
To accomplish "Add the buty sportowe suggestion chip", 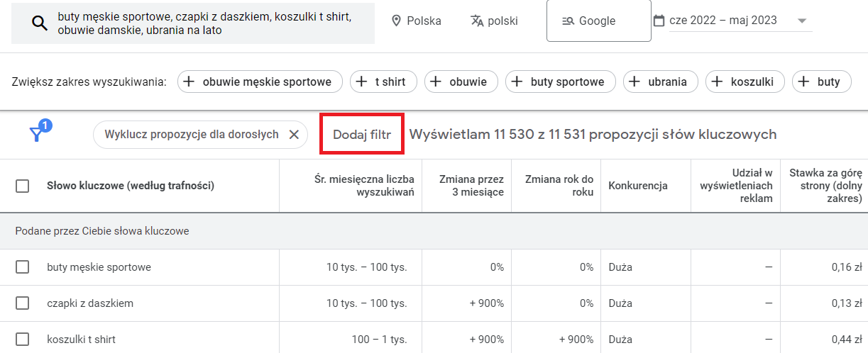I will pyautogui.click(x=561, y=82).
